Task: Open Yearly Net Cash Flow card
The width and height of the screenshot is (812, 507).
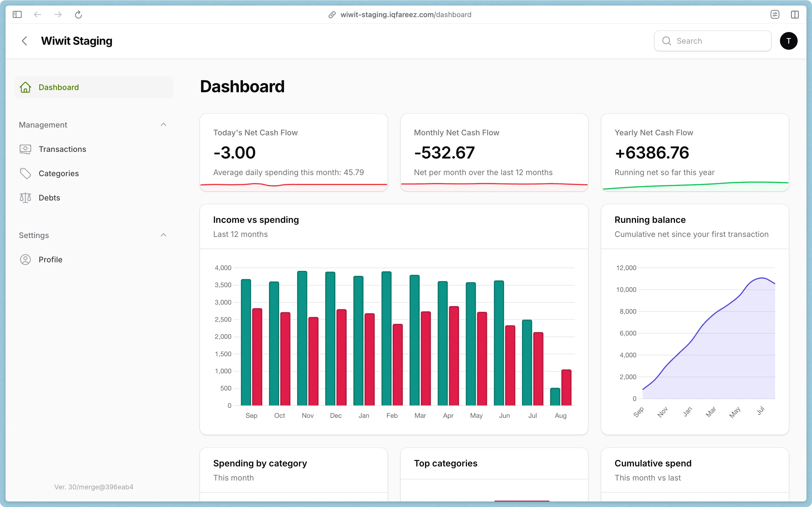Action: tap(695, 152)
